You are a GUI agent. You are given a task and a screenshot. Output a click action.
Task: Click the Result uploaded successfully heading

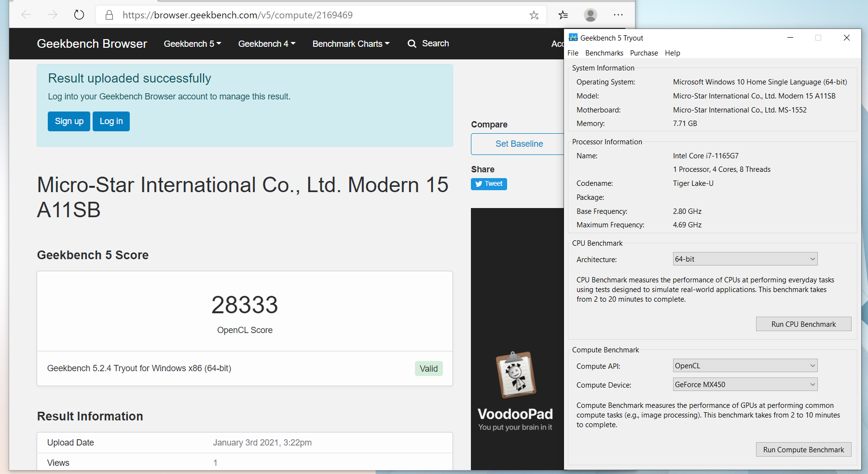click(129, 78)
